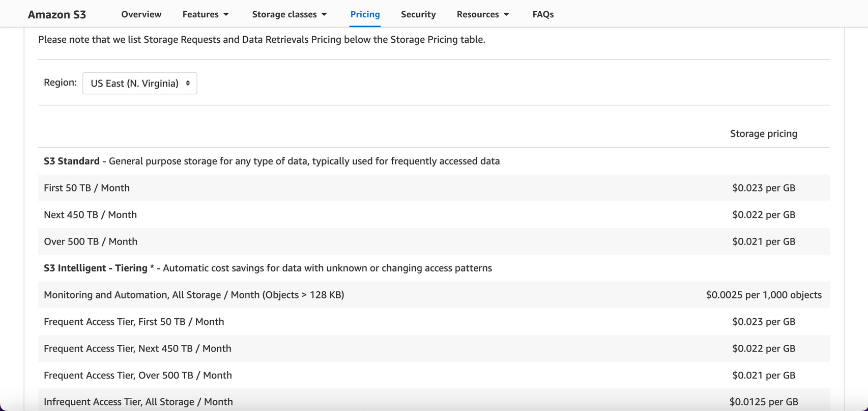This screenshot has width=868, height=411.
Task: Click the Storage Requests and Data Retrievals note
Action: click(262, 39)
